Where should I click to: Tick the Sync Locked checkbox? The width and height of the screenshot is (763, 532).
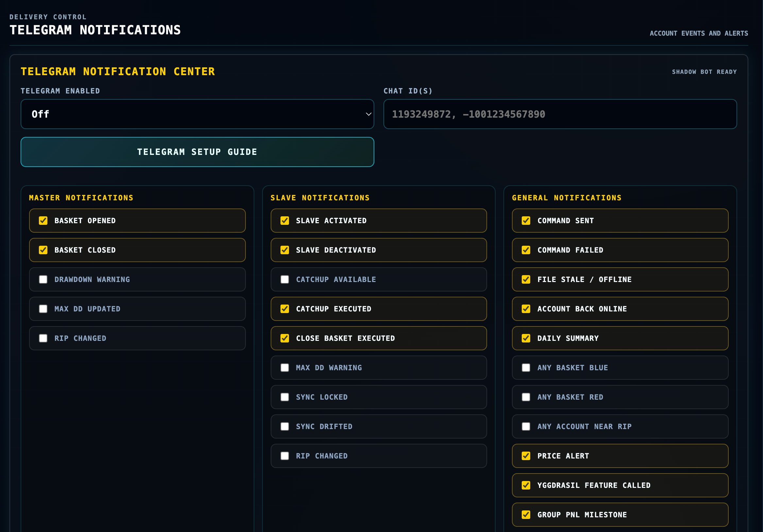(x=285, y=397)
